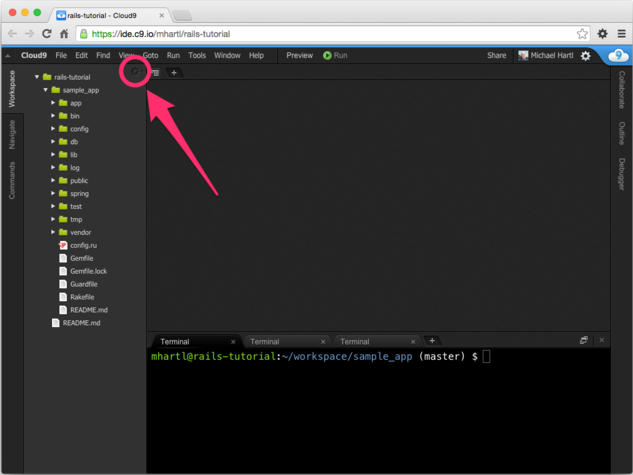Add a new terminal tab
The height and width of the screenshot is (475, 633).
[x=432, y=341]
